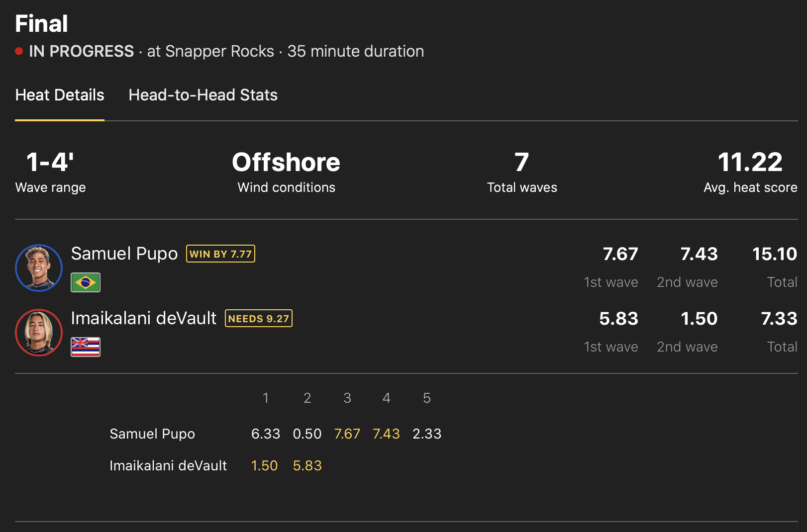Click Pupo's 6.33 first wave score
The height and width of the screenshot is (532, 807).
click(x=266, y=434)
